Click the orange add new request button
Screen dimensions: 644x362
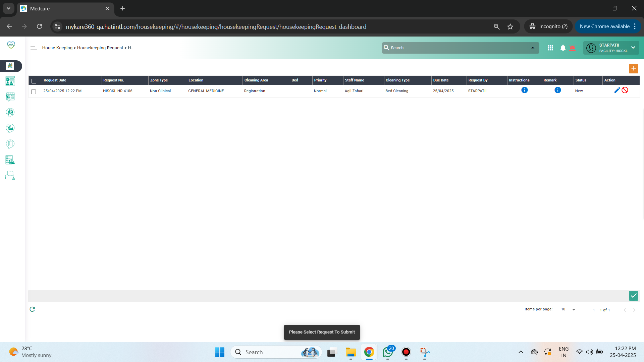point(633,68)
